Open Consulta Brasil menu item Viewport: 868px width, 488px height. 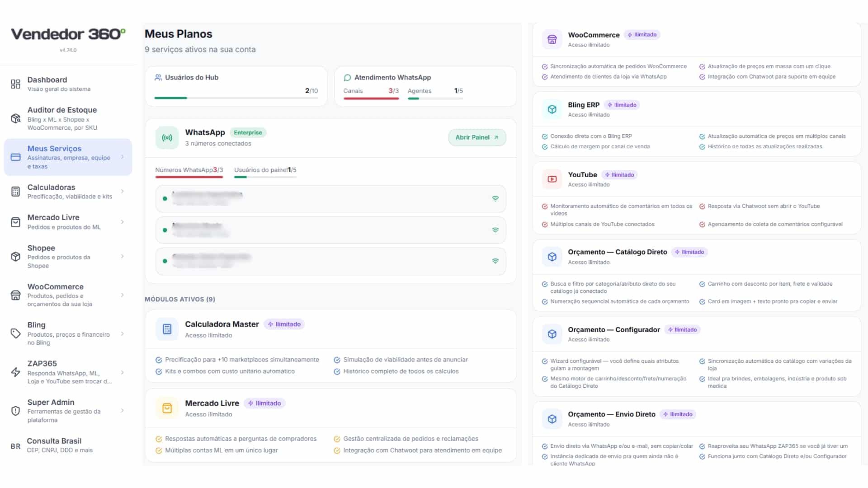click(68, 446)
